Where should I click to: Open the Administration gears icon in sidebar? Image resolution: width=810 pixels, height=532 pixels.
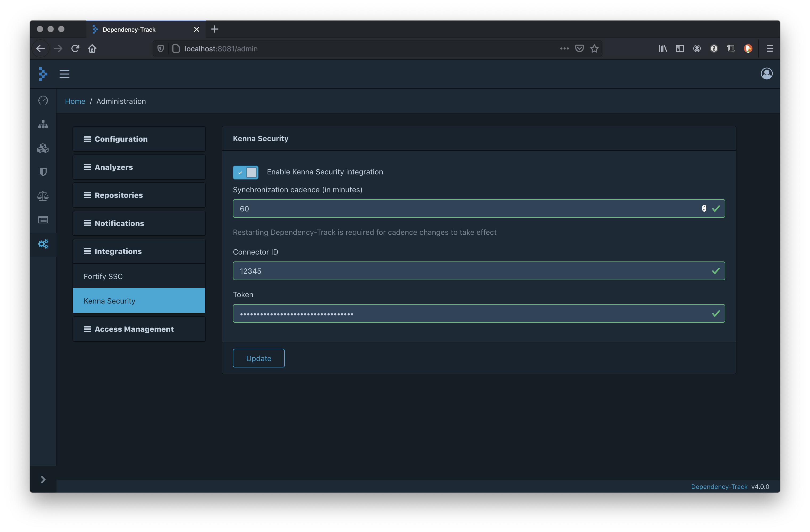[x=43, y=244]
